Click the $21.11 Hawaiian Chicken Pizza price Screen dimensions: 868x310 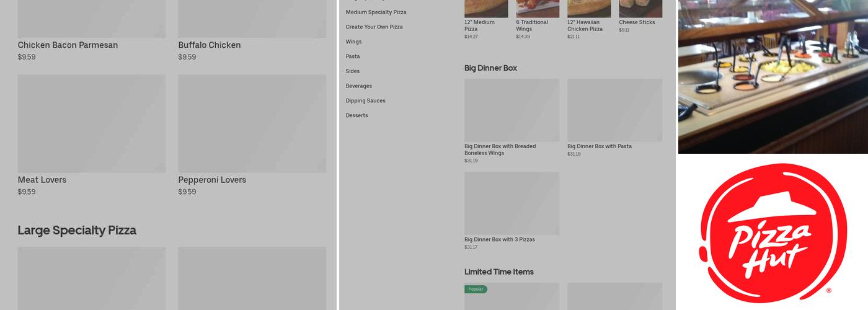pos(573,37)
